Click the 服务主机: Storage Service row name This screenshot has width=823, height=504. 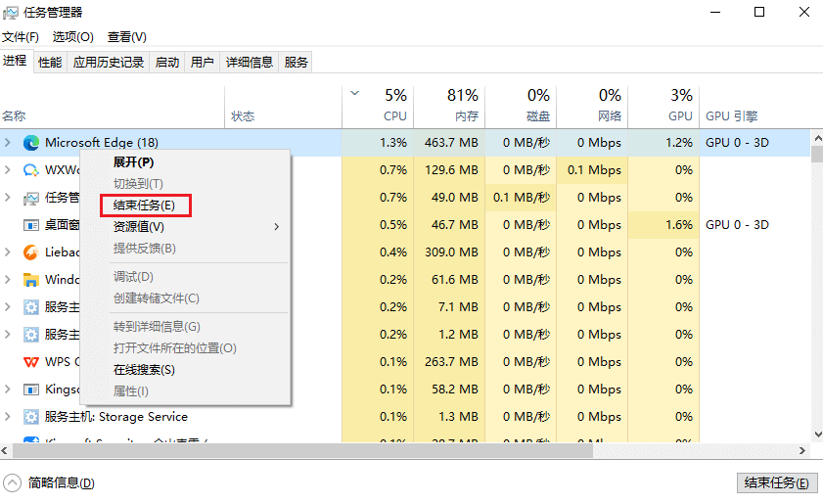click(116, 417)
